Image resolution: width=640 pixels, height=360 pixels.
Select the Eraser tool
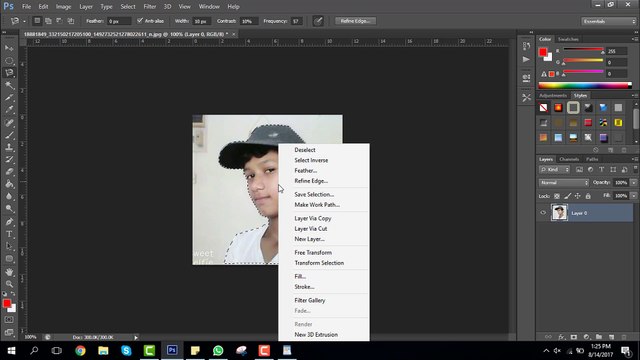[9, 172]
